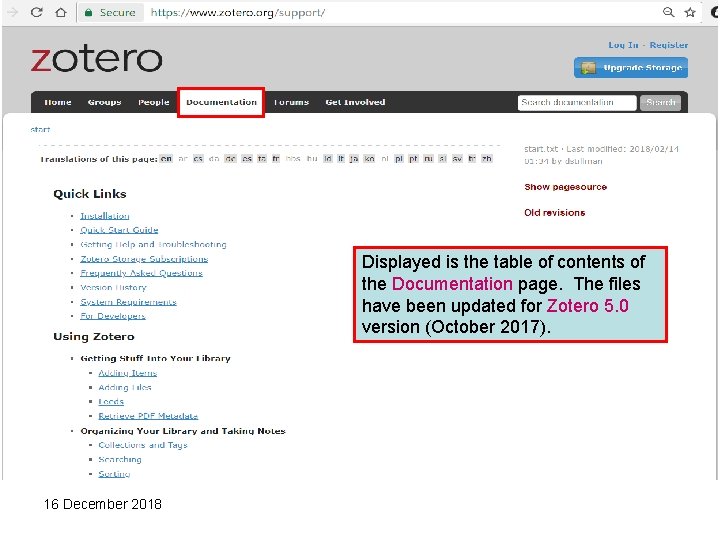
Task: Select the ja translation link
Action: click(354, 158)
